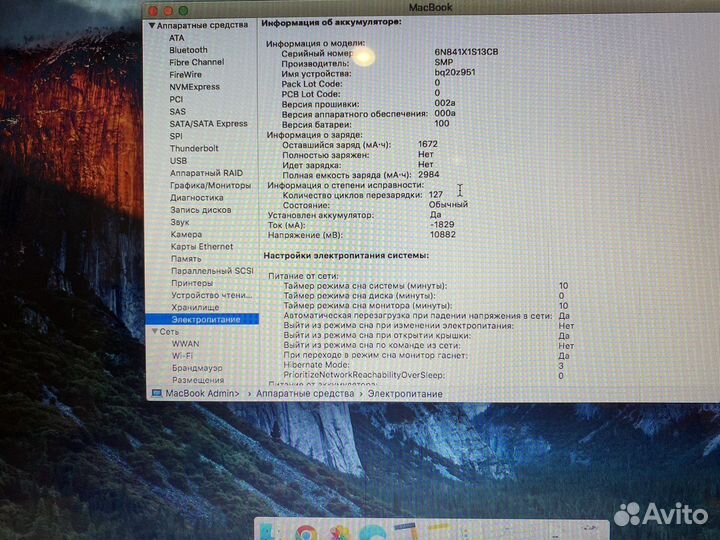Select Карты Ethernet entry
Screen dimensions: 720x540
202,247
